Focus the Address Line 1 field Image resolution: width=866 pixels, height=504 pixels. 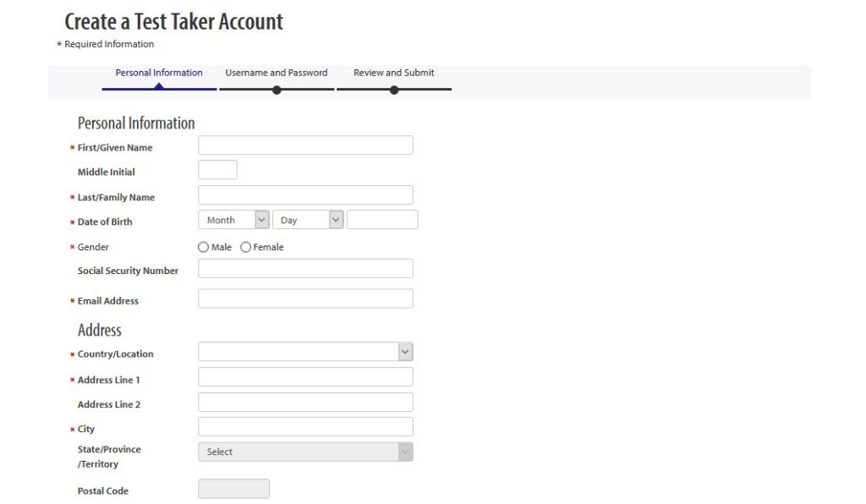click(305, 377)
